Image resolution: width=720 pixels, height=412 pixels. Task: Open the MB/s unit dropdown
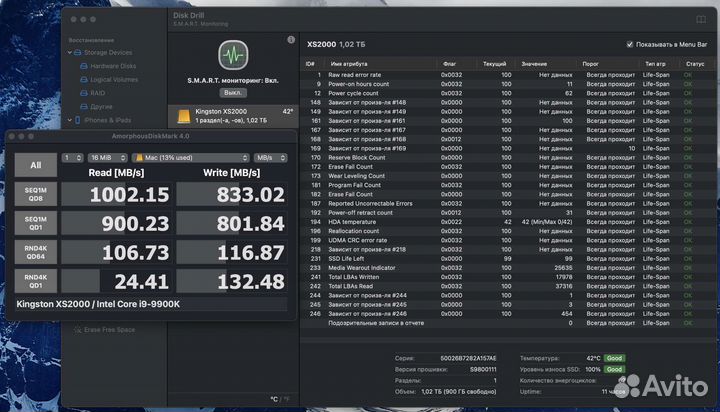(x=270, y=158)
